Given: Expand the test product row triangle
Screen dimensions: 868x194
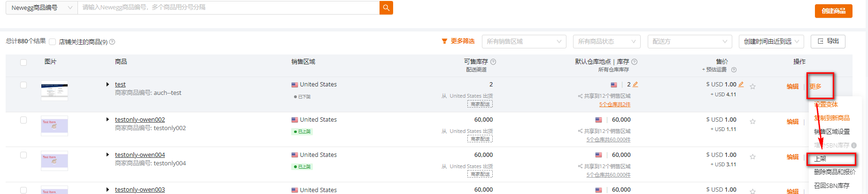Looking at the screenshot, I should pos(108,85).
